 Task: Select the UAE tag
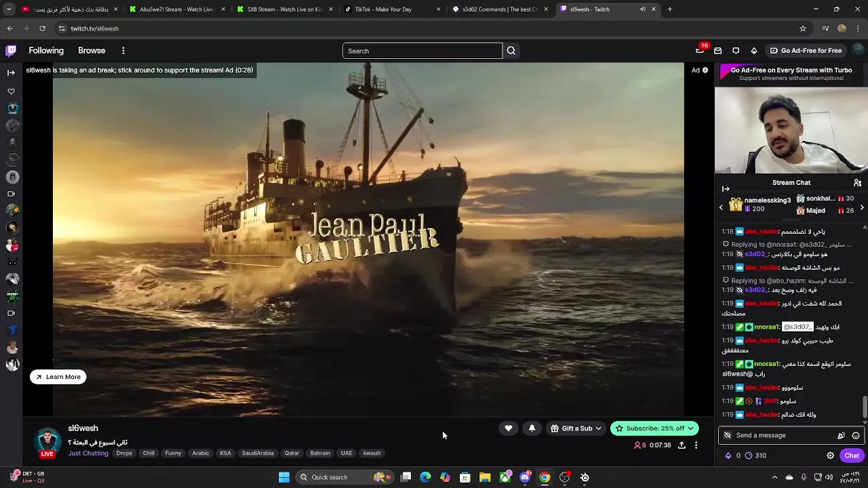tap(347, 453)
